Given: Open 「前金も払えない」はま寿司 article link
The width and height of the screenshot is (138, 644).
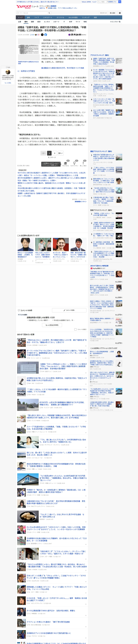Looking at the screenshot, I should pos(57,341).
